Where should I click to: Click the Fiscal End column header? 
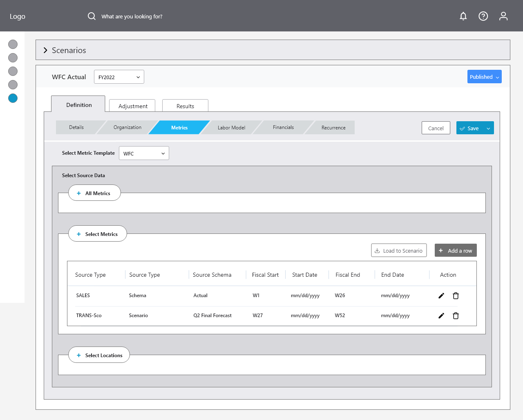coord(348,275)
